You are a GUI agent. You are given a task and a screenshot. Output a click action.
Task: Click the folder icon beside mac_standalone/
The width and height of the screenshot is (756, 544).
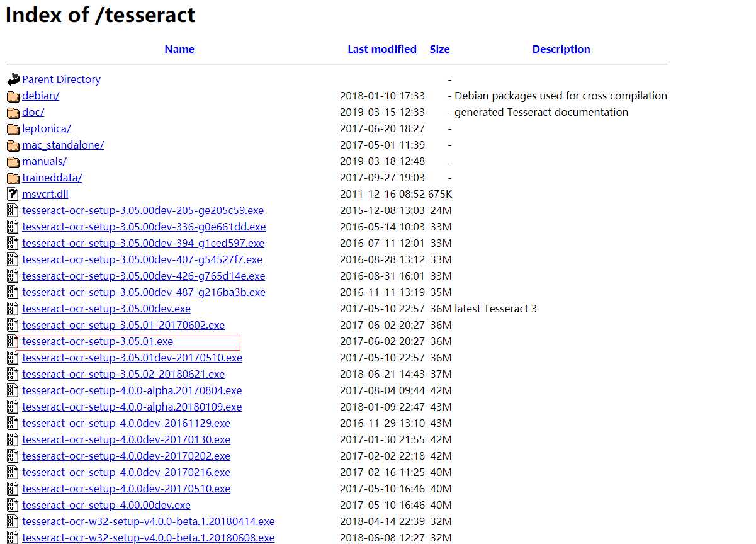tap(13, 145)
